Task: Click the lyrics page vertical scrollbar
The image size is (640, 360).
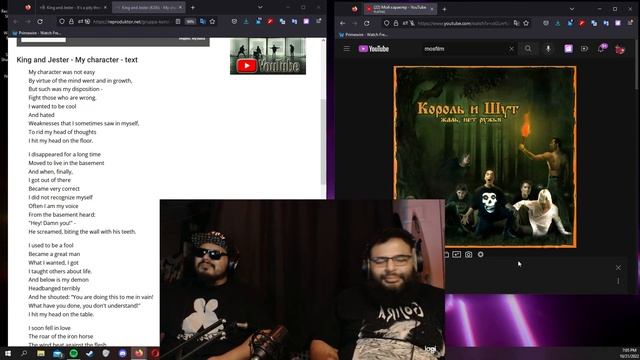Action: [323, 141]
